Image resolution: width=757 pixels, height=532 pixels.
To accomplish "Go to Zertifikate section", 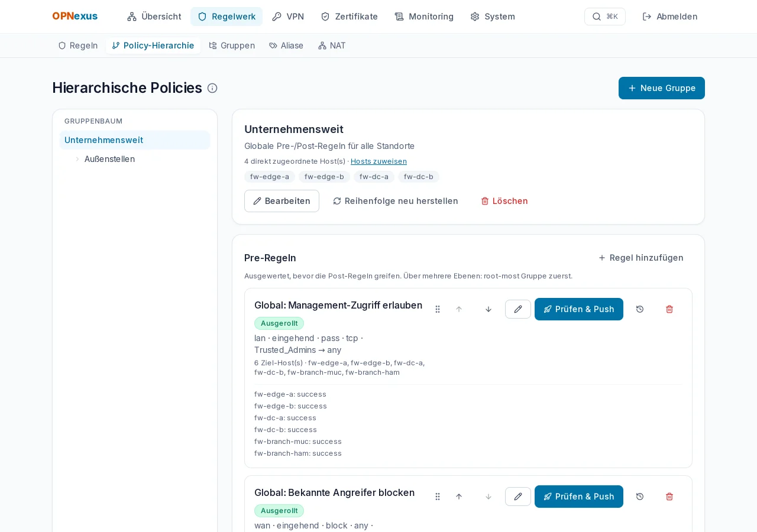I will [x=349, y=17].
